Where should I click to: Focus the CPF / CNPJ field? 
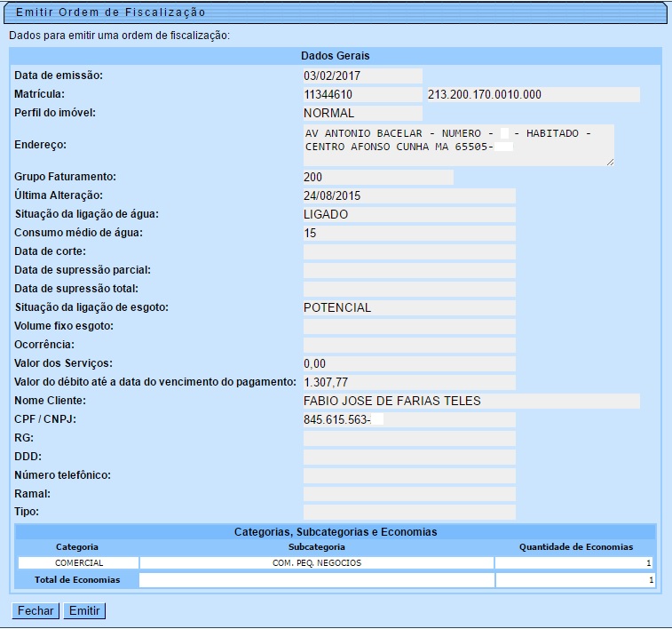click(408, 419)
